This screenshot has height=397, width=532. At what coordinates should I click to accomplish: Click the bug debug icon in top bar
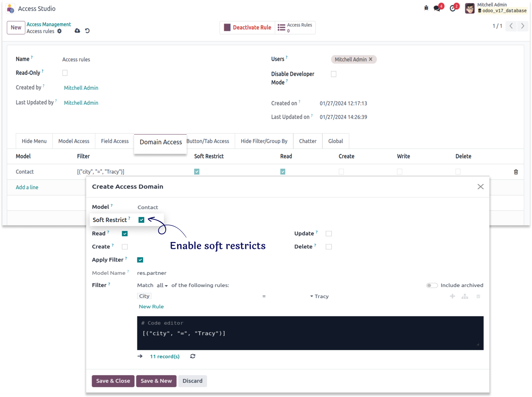pyautogui.click(x=426, y=8)
